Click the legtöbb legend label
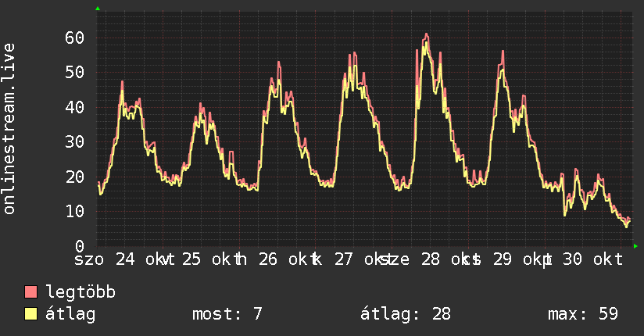This screenshot has height=336, width=644. point(80,292)
